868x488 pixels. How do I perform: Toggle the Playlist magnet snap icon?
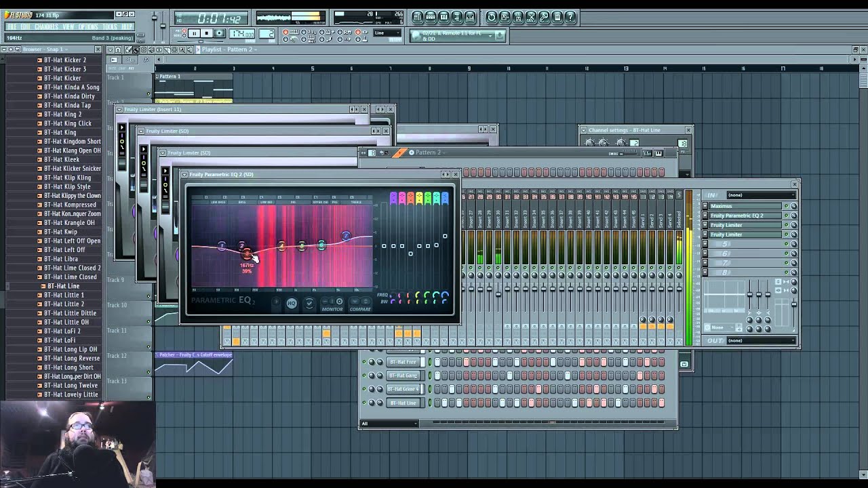[118, 49]
